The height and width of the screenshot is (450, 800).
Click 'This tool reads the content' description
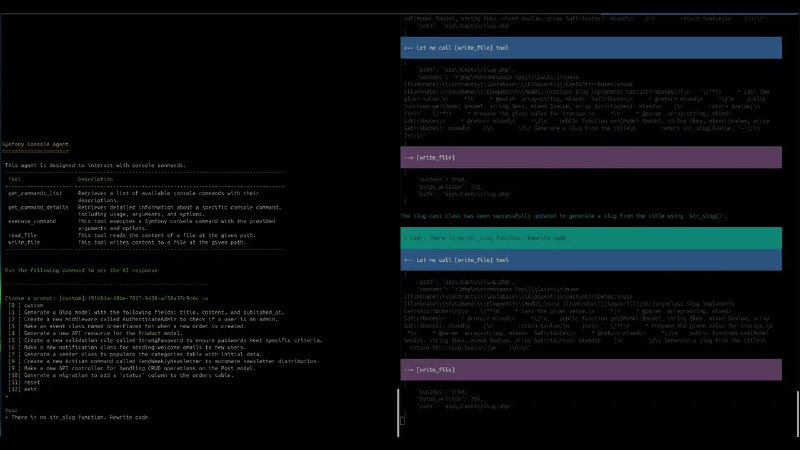pos(166,236)
